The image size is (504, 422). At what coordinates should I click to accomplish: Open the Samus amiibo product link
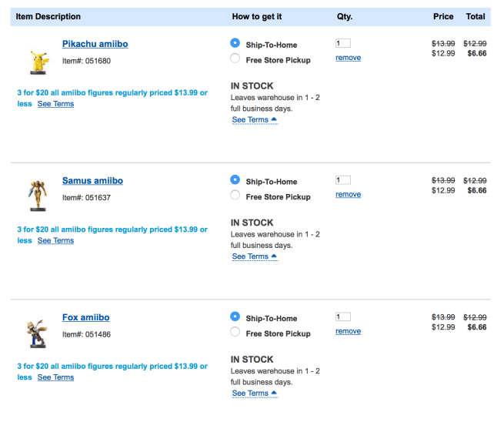(x=92, y=181)
